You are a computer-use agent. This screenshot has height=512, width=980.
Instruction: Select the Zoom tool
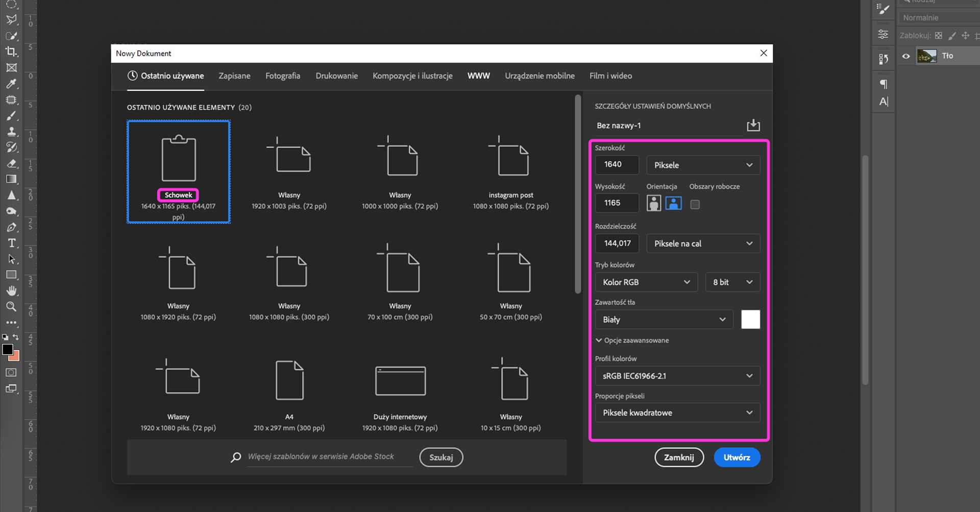(x=11, y=307)
